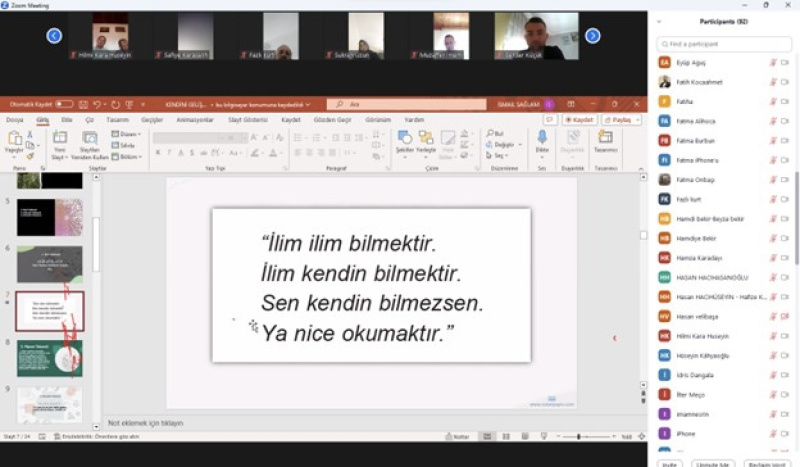Click the participants list scrollbar
The height and width of the screenshot is (467, 800).
(x=796, y=217)
